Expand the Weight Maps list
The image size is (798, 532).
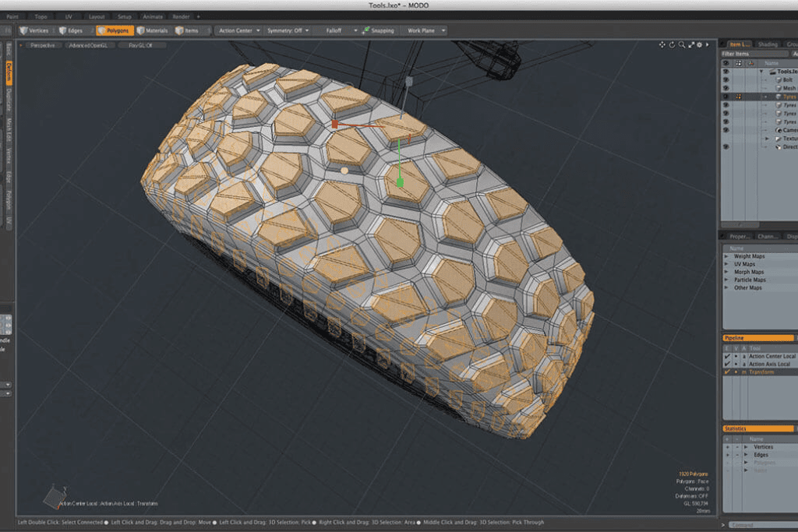[726, 256]
